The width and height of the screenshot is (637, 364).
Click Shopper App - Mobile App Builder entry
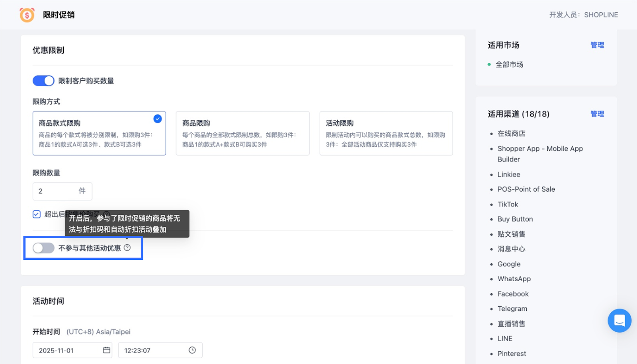[540, 154]
